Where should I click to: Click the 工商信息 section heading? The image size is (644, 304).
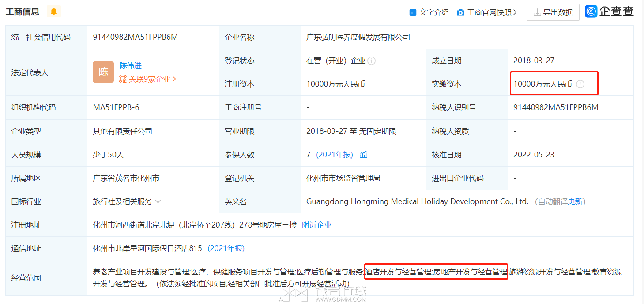[22, 11]
